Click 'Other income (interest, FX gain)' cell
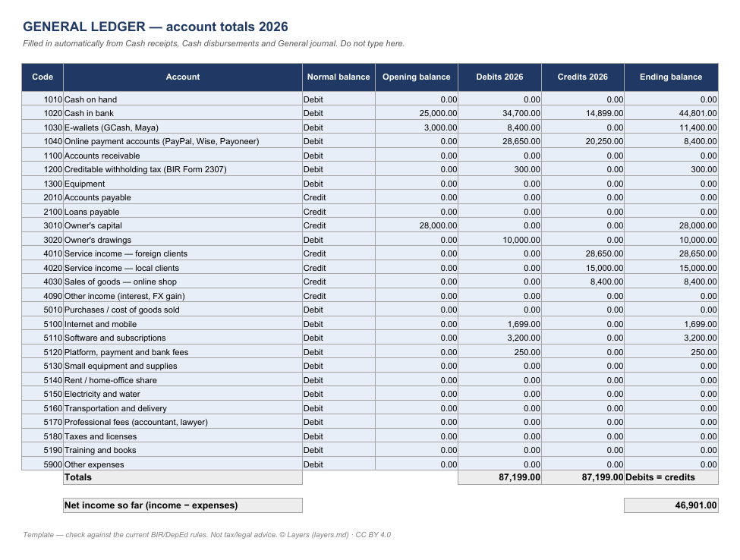 (x=183, y=296)
